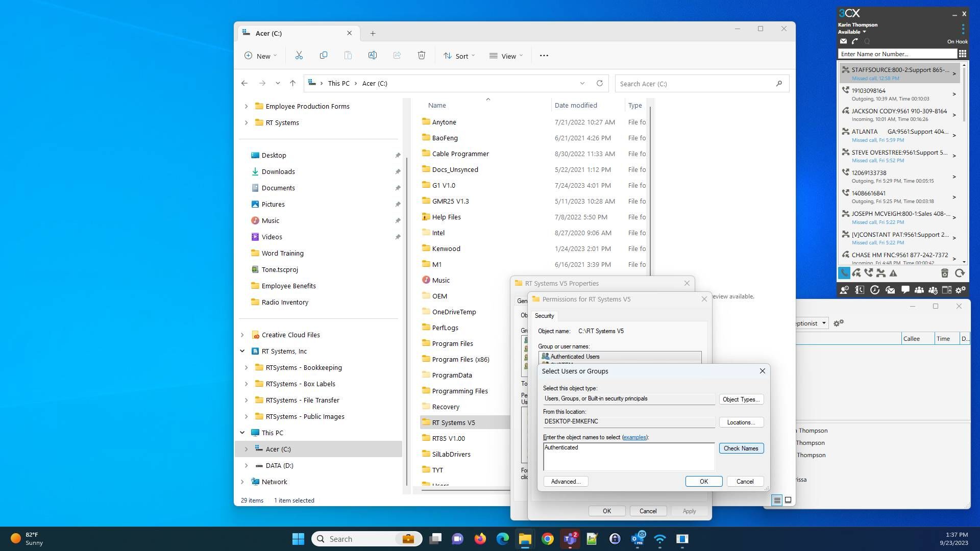
Task: Expand the address bar history dropdown
Action: coord(582,83)
